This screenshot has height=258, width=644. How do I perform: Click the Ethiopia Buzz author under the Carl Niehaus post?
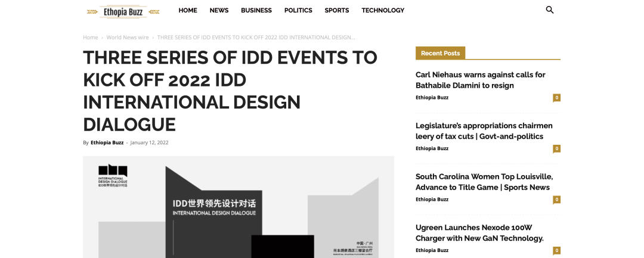pyautogui.click(x=432, y=98)
